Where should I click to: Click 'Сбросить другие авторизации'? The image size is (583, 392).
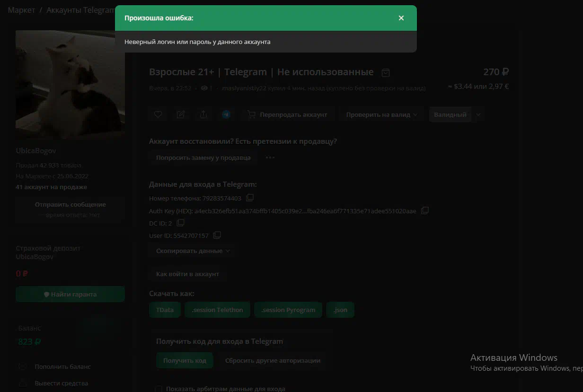(273, 360)
